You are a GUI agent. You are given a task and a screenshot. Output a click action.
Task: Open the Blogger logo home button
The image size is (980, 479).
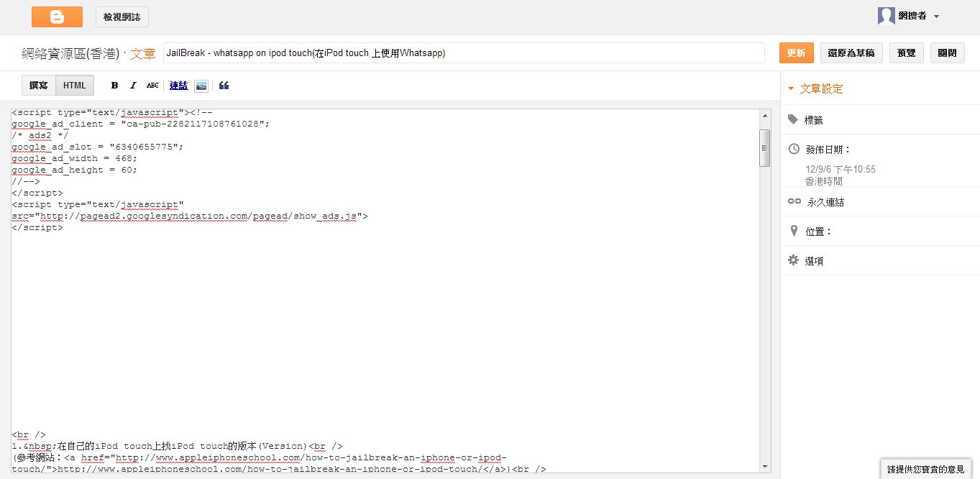tap(57, 17)
